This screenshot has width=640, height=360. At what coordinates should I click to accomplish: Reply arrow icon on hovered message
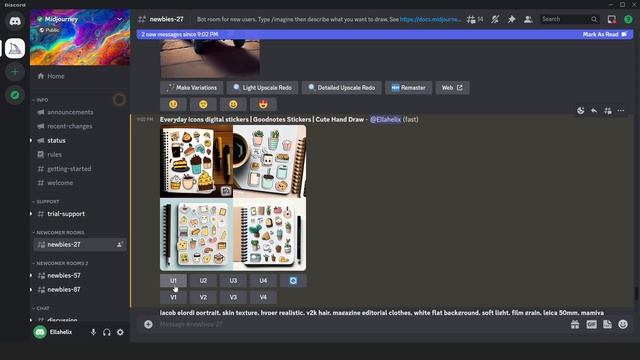(x=594, y=111)
